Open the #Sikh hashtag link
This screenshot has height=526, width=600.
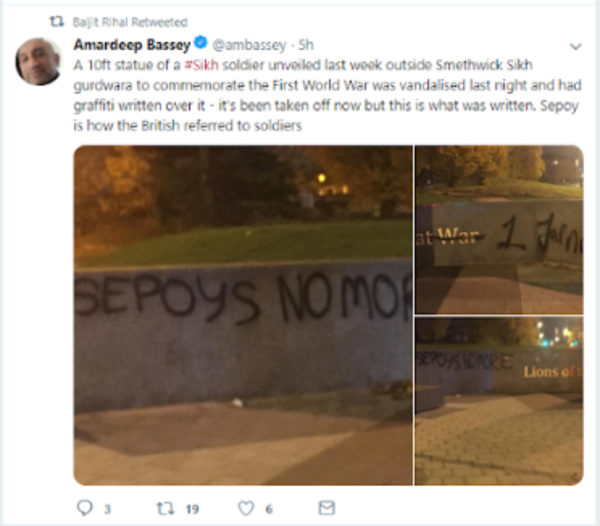tap(201, 65)
